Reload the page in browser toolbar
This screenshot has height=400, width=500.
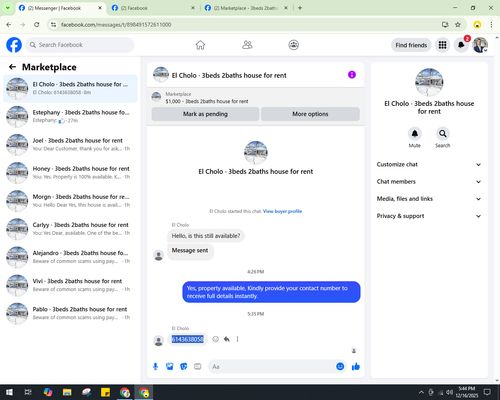pos(37,24)
